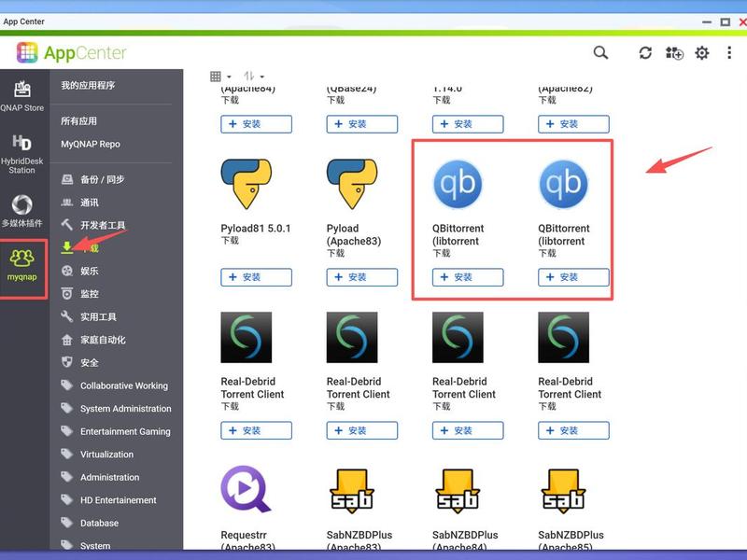The height and width of the screenshot is (560, 747).
Task: Open the manual install app icon
Action: (x=674, y=53)
